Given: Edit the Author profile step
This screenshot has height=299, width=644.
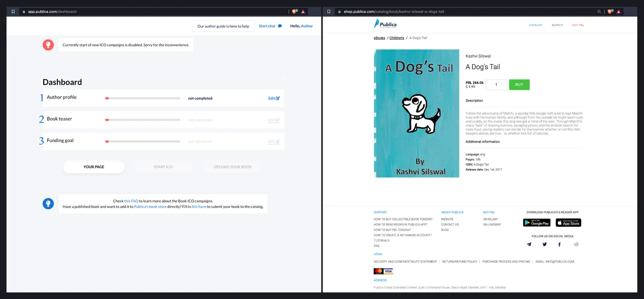Looking at the screenshot, I should pos(274,98).
